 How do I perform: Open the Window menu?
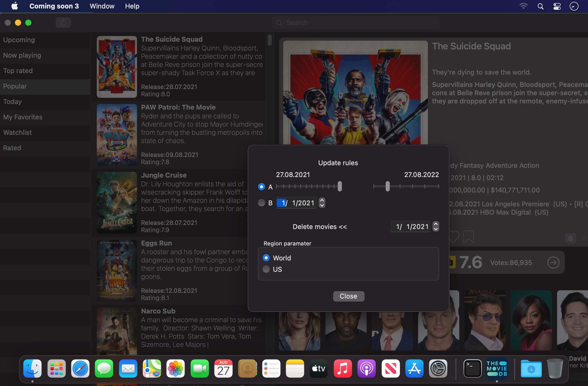[102, 6]
